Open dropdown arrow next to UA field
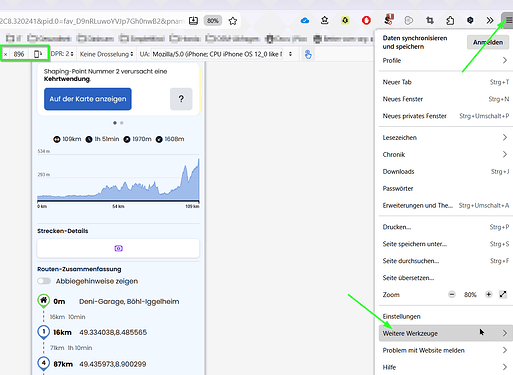513x375 pixels. 290,54
